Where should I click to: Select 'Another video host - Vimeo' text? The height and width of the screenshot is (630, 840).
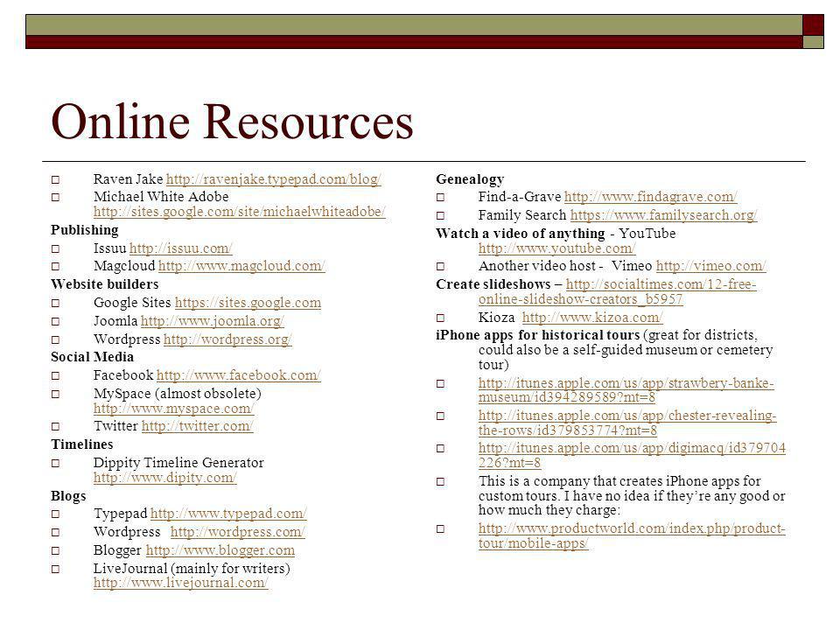tap(565, 266)
